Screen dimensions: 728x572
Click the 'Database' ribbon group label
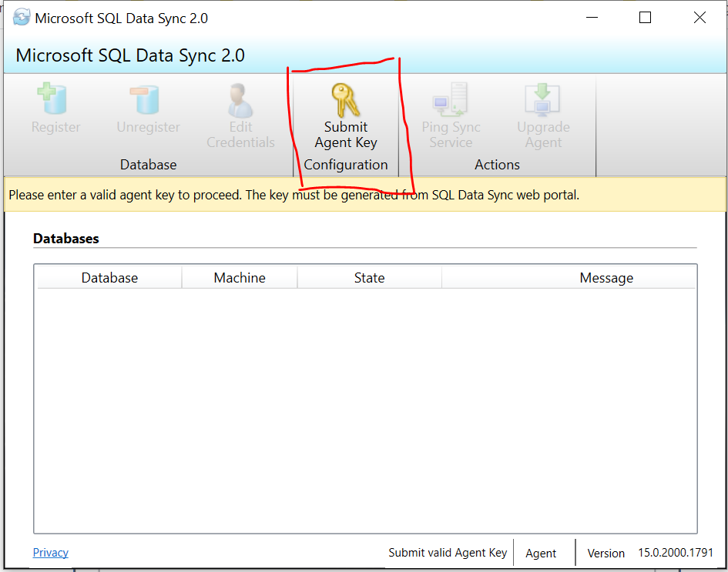pos(148,165)
